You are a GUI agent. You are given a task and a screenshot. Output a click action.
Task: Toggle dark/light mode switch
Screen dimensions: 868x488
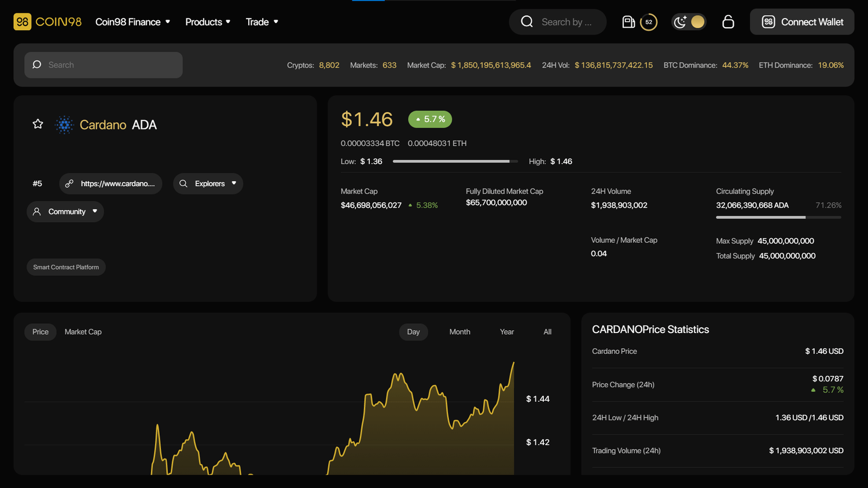coord(689,22)
